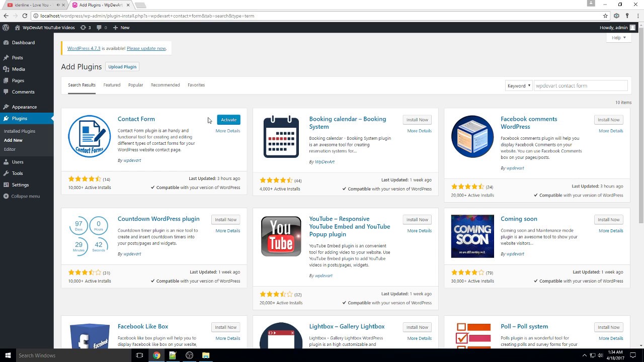644x362 pixels.
Task: Click the Coming Soon plugin image
Action: (472, 236)
